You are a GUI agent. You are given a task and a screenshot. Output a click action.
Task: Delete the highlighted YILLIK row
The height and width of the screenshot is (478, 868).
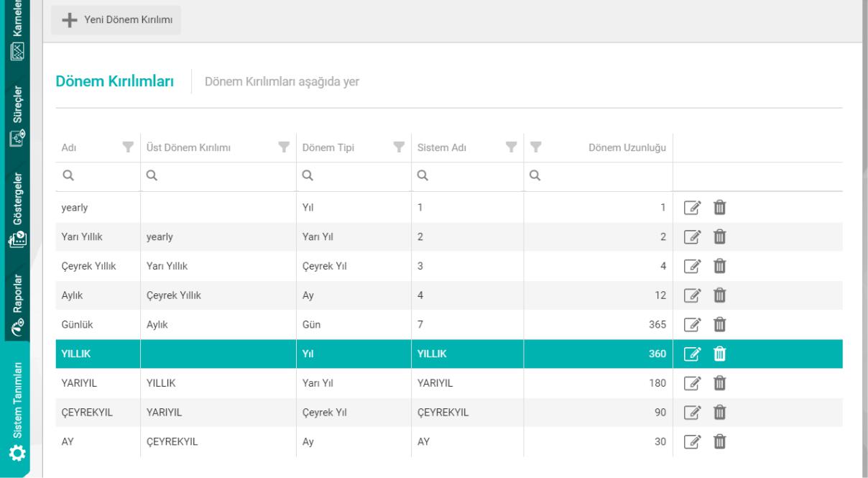(x=719, y=353)
